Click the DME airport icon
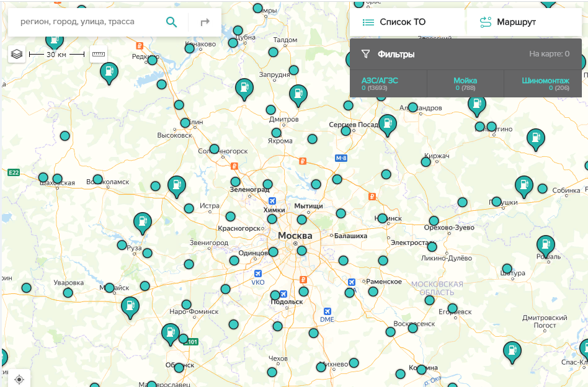Viewport: 588px width, 387px height. point(327,311)
